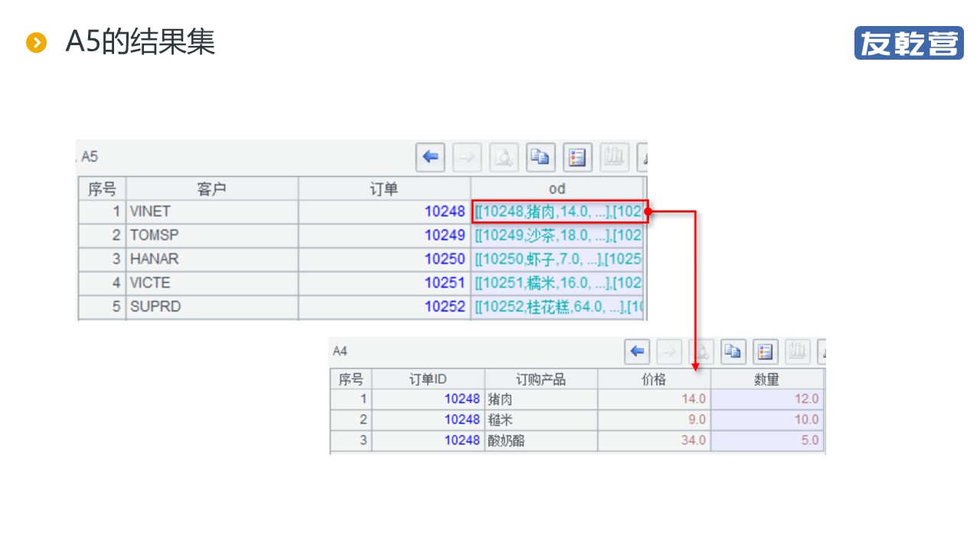980x551 pixels.
Task: Click the forward arrow in A5 toolbar
Action: 467,158
